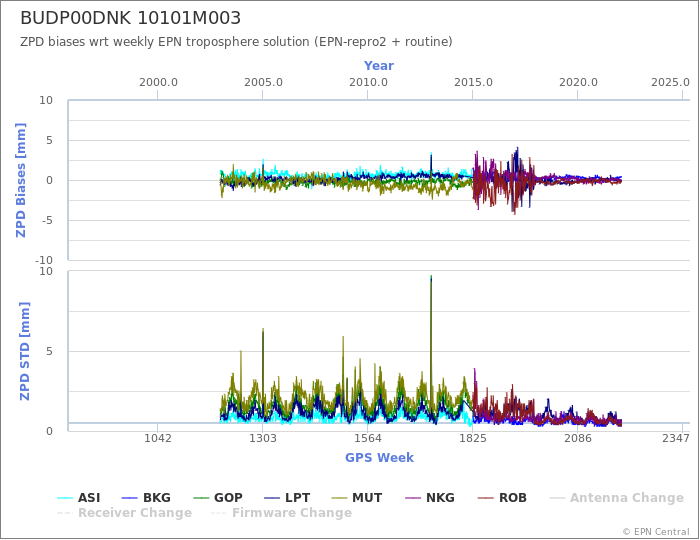This screenshot has height=540, width=700.
Task: Click the 2015.0 year tick label
Action: (x=473, y=83)
